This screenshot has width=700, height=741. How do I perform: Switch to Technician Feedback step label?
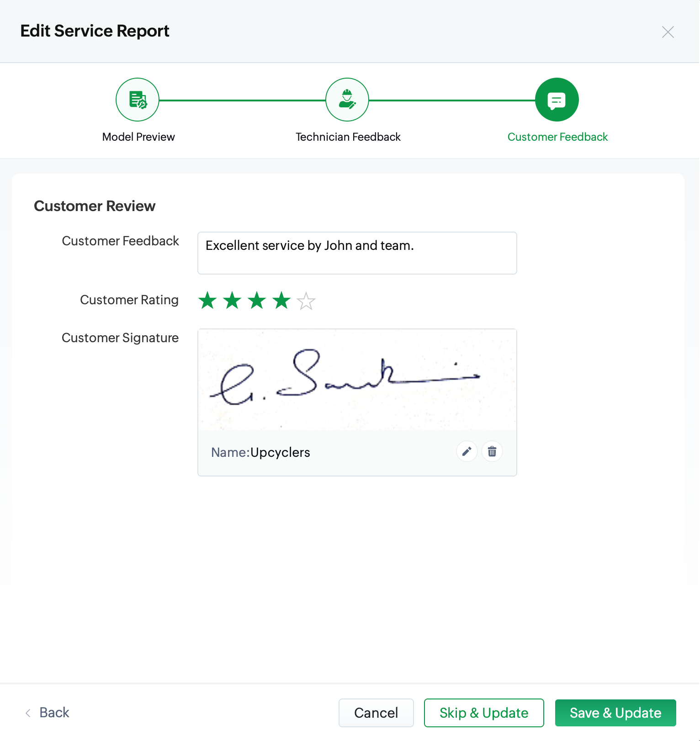point(348,137)
